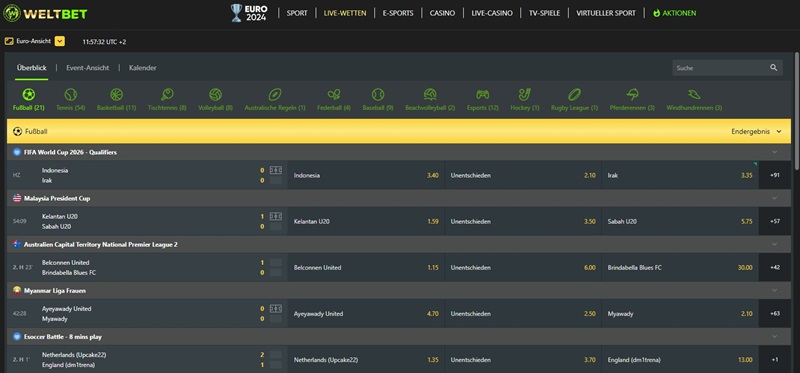Viewport: 800px width, 373px height.
Task: Collapse Esoccer Battle section
Action: [x=774, y=337]
